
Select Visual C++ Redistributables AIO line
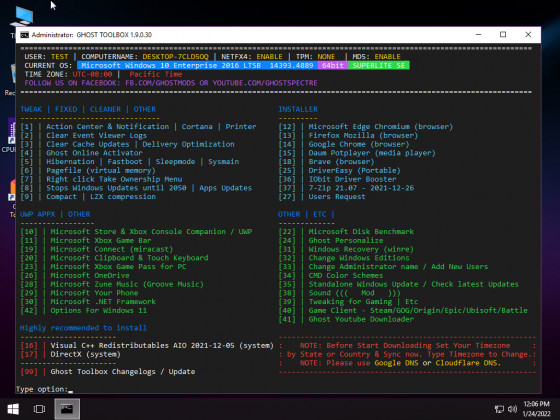tap(147, 346)
